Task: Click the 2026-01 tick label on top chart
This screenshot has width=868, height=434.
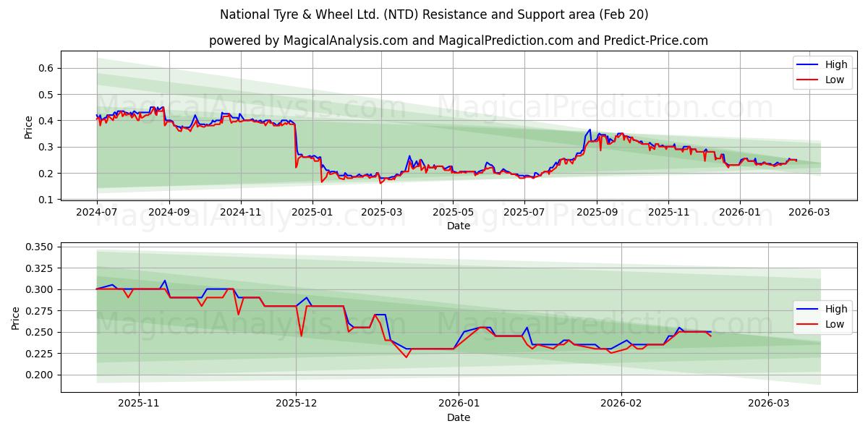Action: coord(740,213)
